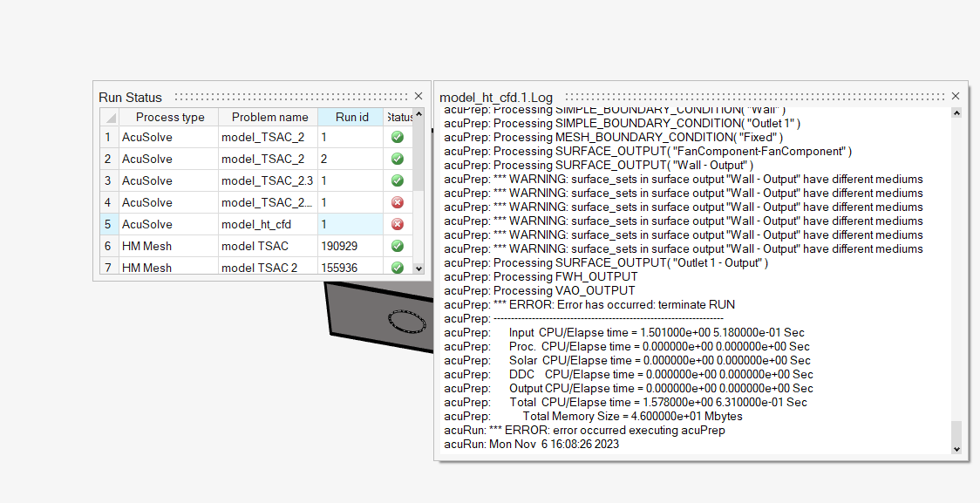Click Run id cell 155936
980x503 pixels.
coord(350,268)
